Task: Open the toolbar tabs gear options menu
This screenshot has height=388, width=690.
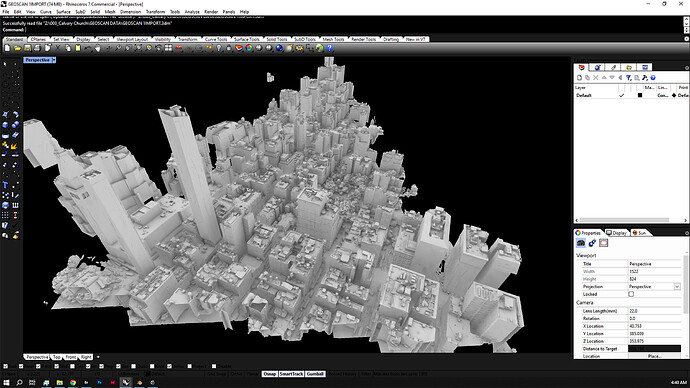Action: pos(686,39)
